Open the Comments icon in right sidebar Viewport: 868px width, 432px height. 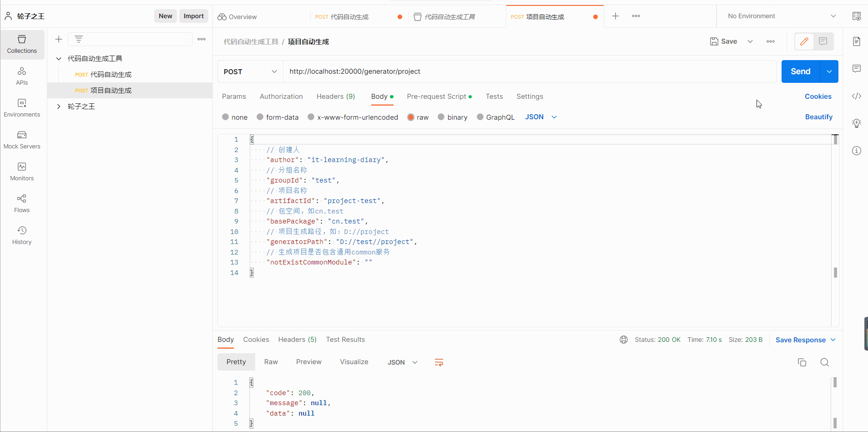click(x=857, y=69)
